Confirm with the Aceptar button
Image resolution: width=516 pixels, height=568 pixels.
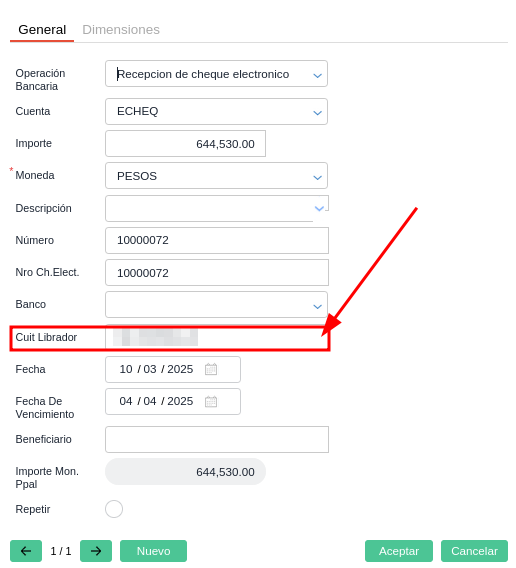(x=399, y=551)
